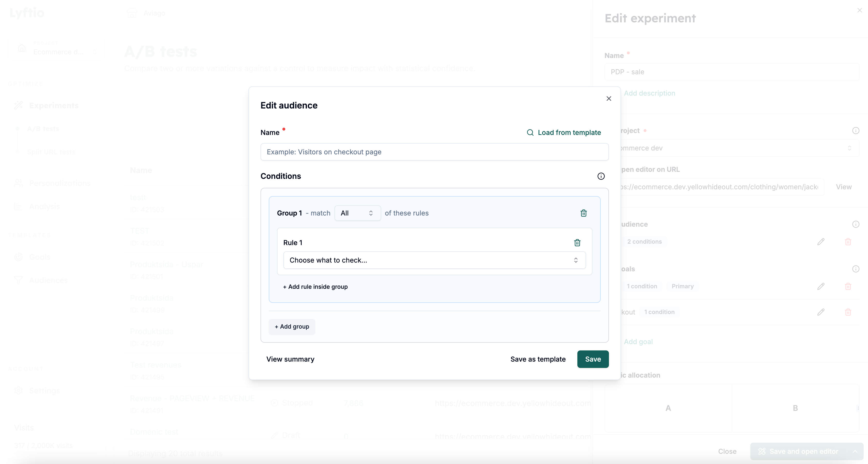
Task: Click Load from template link
Action: [x=569, y=133]
